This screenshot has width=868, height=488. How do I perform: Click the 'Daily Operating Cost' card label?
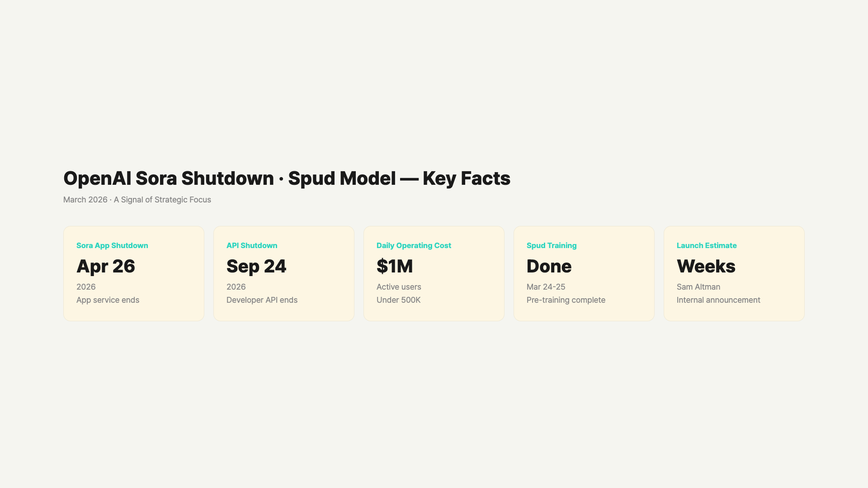click(414, 245)
